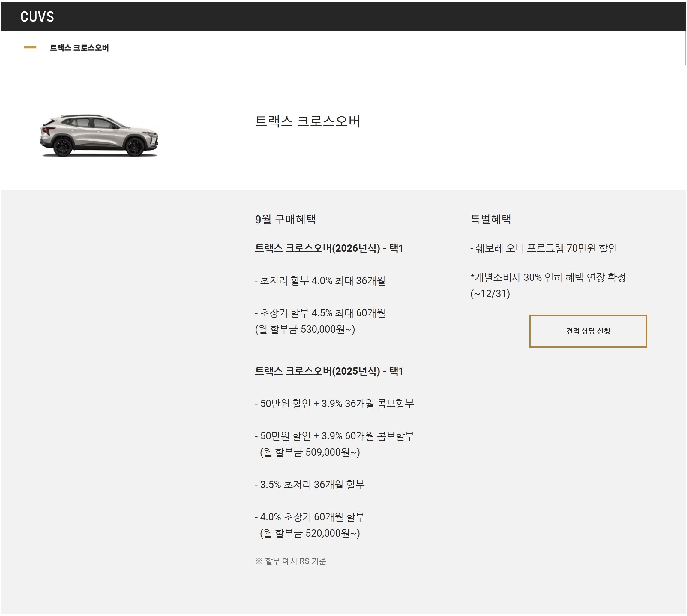Image resolution: width=687 pixels, height=616 pixels.
Task: Click the 개별소비세 30% 인하 notice text
Action: pos(547,277)
